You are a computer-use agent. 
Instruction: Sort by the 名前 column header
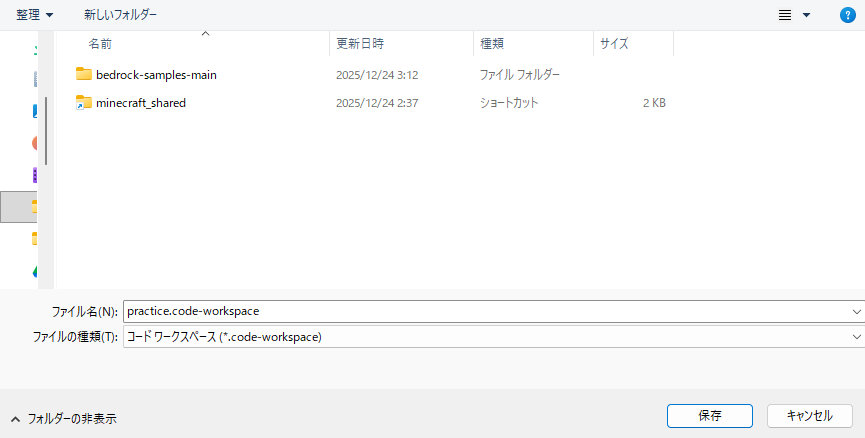pos(100,44)
